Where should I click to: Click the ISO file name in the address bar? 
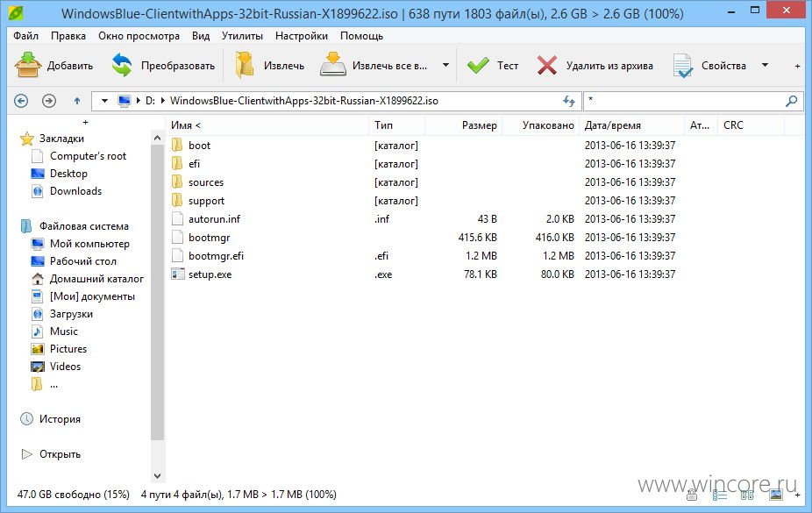pyautogui.click(x=304, y=101)
